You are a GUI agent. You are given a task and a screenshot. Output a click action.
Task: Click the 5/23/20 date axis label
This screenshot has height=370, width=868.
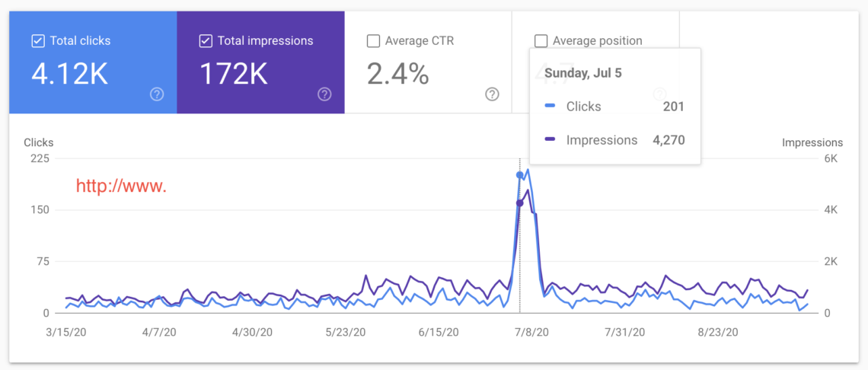coord(346,333)
